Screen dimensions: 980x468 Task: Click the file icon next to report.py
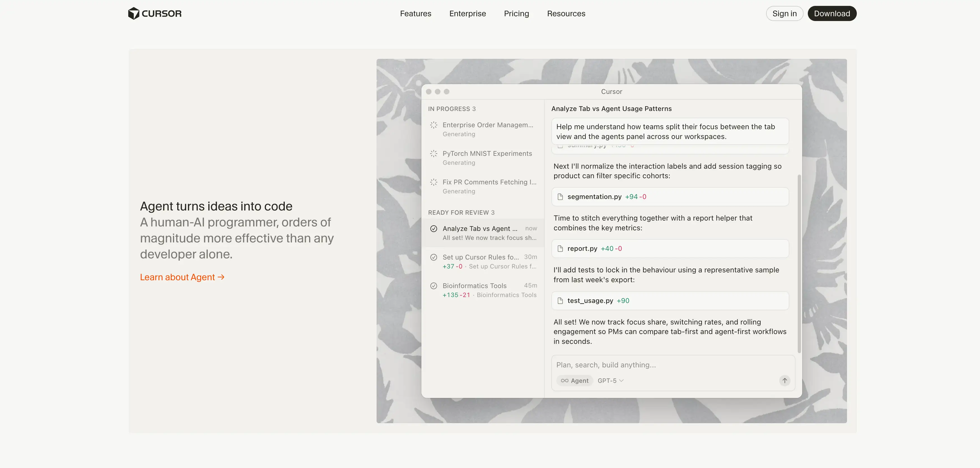coord(560,248)
